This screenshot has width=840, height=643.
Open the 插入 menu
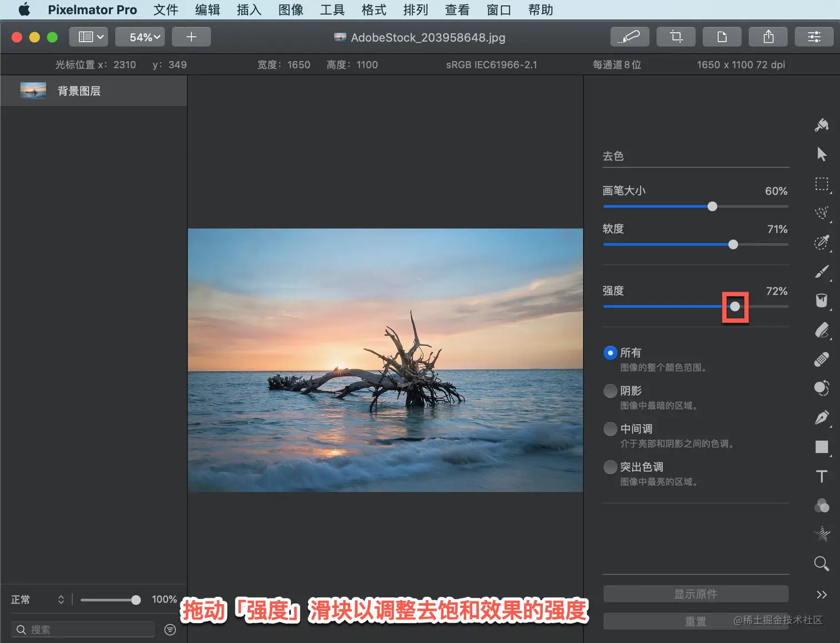249,9
